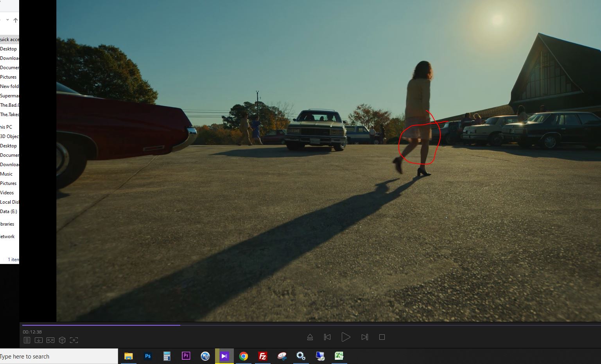Click the Explorer up-directory arrow
Screen dimensions: 601x364
click(x=16, y=20)
